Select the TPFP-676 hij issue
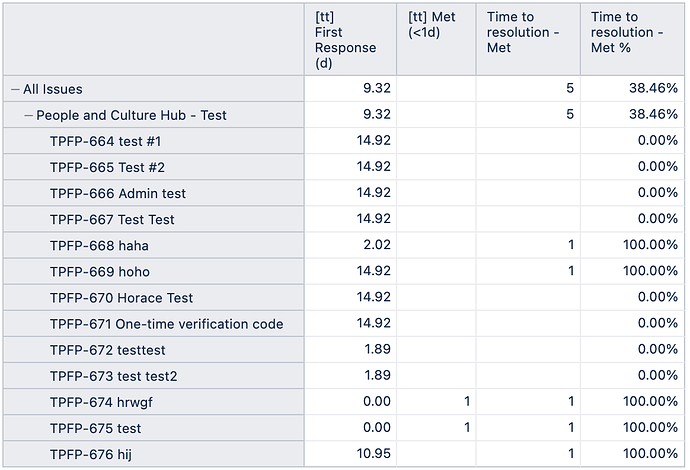Viewport: 690px width, 470px height. [91, 454]
